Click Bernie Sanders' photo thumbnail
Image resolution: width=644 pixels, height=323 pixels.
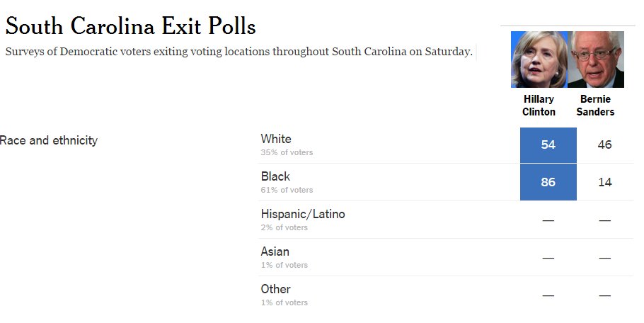point(596,59)
